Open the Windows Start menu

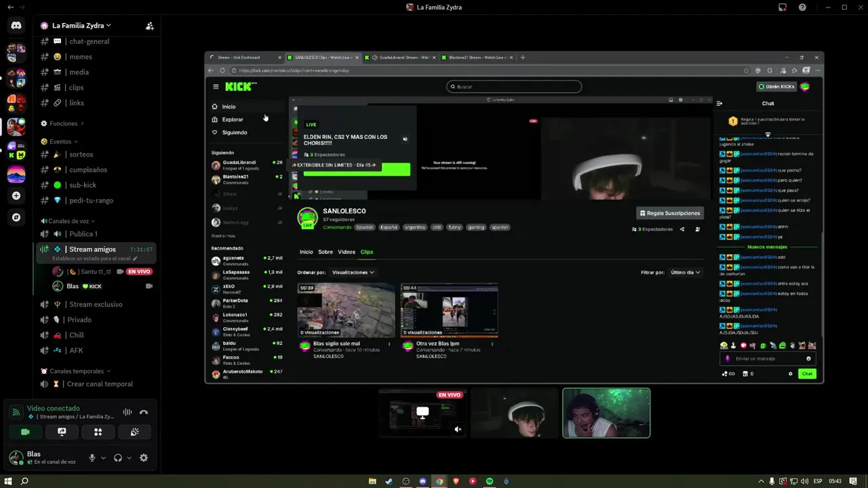[x=8, y=481]
